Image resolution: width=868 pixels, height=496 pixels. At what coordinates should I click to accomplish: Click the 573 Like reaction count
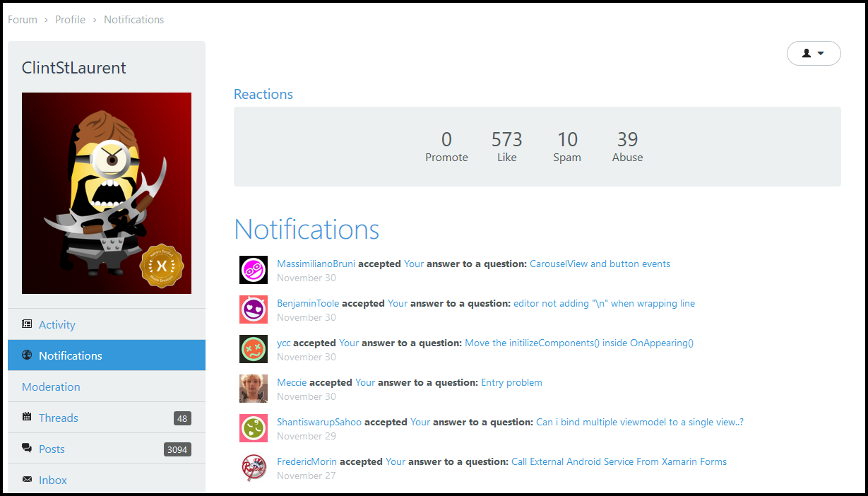[507, 146]
